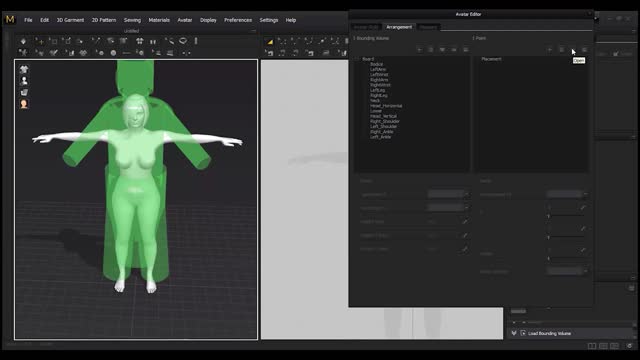640x360 pixels.
Task: Open the Help menu
Action: pyautogui.click(x=291, y=20)
